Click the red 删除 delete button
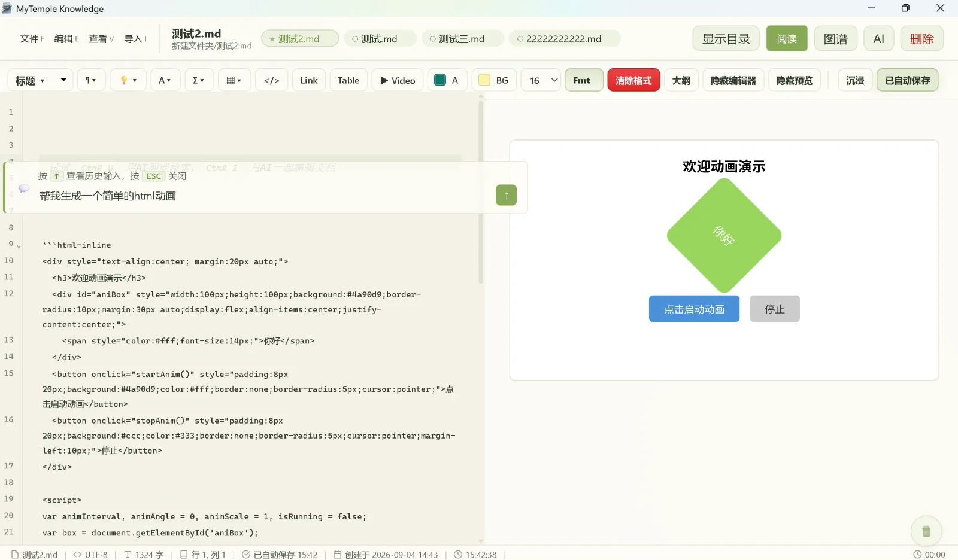The width and height of the screenshot is (958, 560). click(921, 39)
